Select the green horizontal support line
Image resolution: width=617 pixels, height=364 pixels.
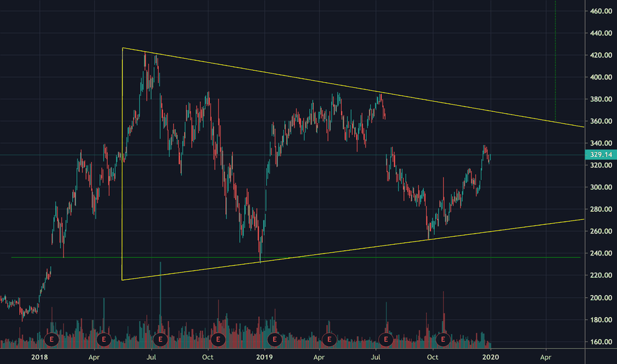296,257
